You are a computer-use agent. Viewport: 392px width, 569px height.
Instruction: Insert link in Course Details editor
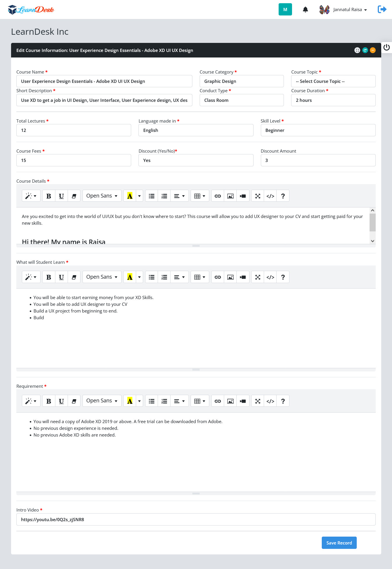pyautogui.click(x=218, y=196)
